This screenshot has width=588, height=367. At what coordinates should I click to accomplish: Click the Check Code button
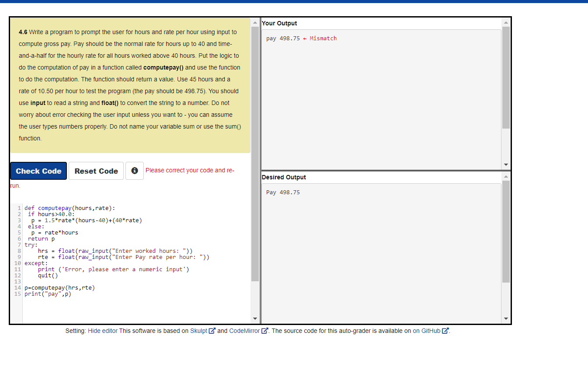(x=38, y=171)
